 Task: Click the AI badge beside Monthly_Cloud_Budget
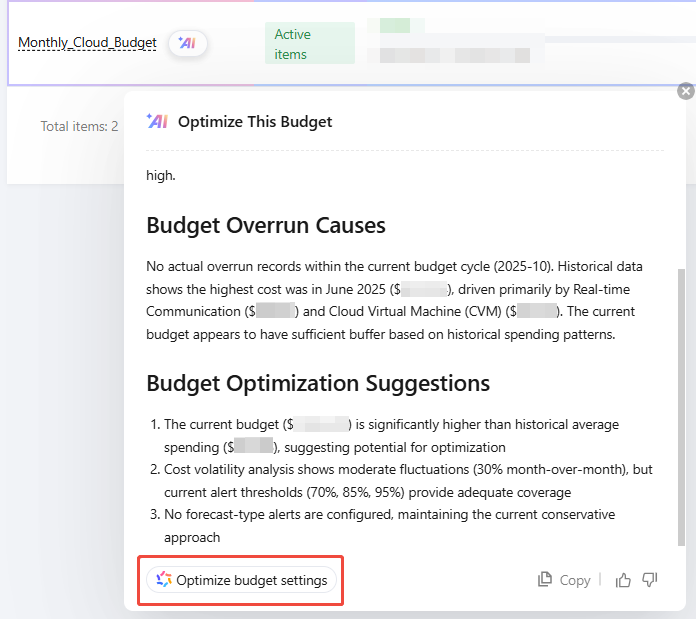tap(187, 43)
